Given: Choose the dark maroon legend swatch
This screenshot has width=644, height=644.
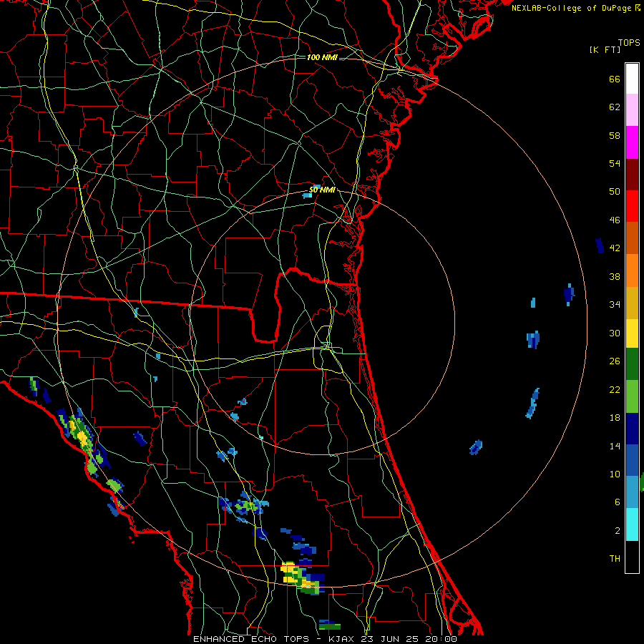Looking at the screenshot, I should tap(632, 175).
